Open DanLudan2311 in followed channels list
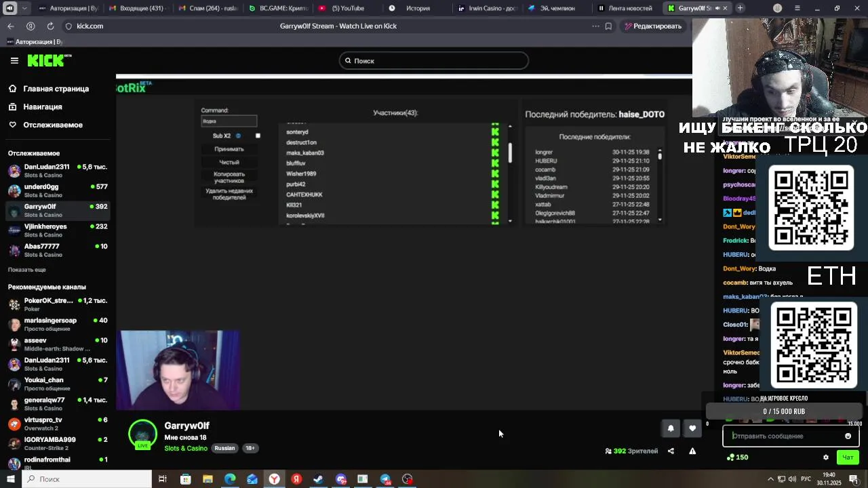The image size is (868, 488). click(x=58, y=171)
